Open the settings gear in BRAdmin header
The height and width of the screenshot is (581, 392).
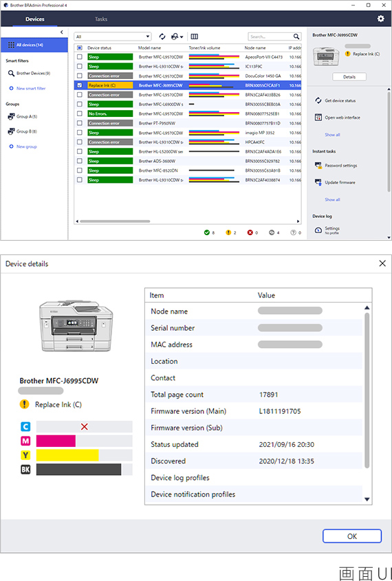tap(380, 19)
